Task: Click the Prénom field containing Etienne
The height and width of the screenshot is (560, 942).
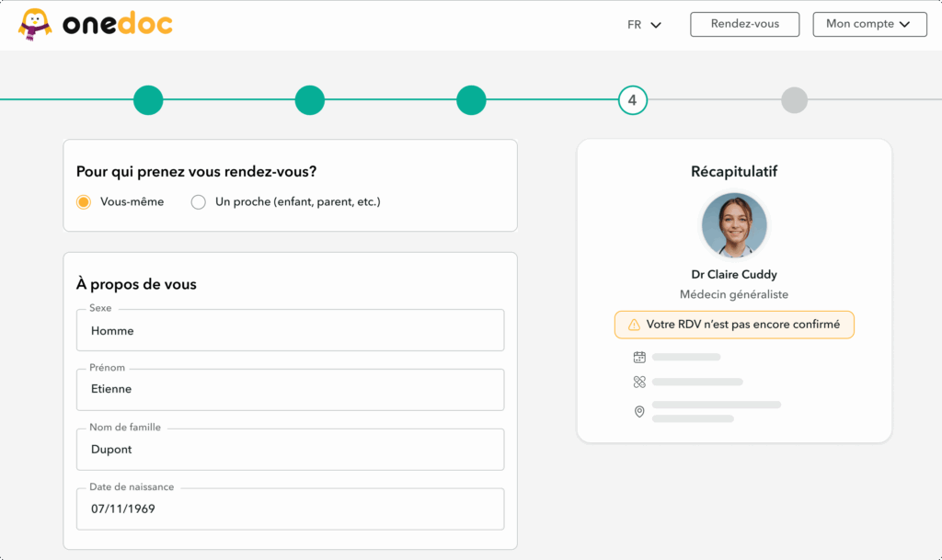Action: tap(290, 390)
